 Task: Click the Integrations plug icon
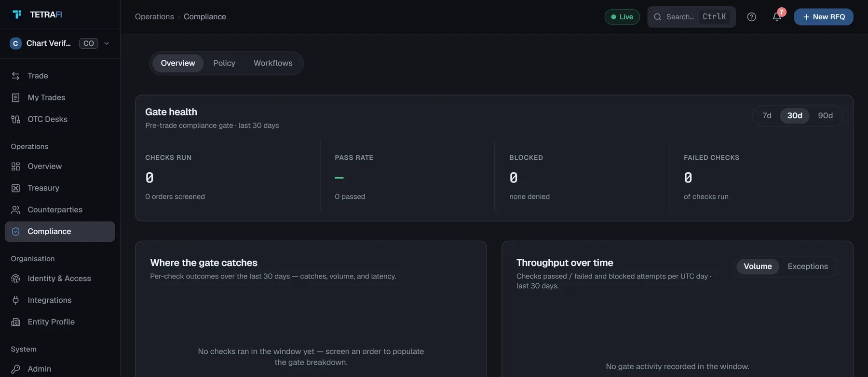click(16, 300)
